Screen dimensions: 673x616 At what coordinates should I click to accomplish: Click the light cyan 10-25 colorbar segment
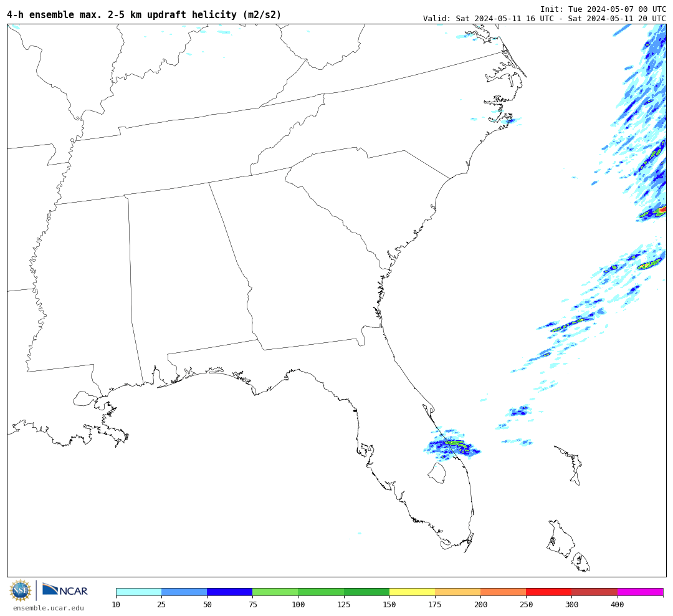click(138, 592)
